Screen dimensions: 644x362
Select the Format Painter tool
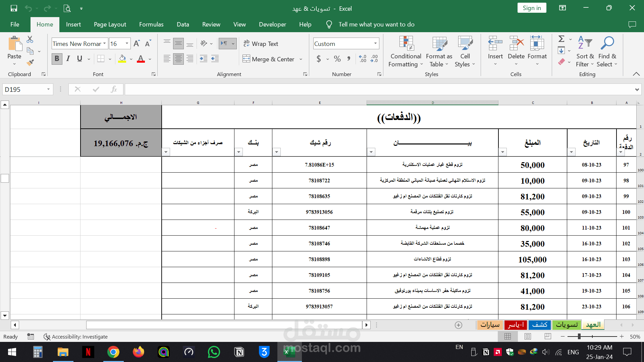(30, 62)
